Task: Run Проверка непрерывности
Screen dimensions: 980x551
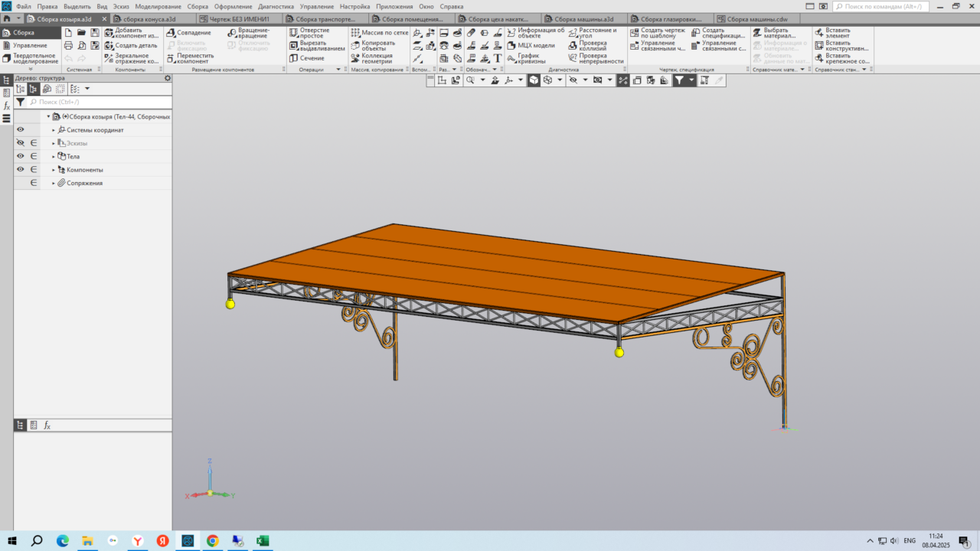Action: 596,58
